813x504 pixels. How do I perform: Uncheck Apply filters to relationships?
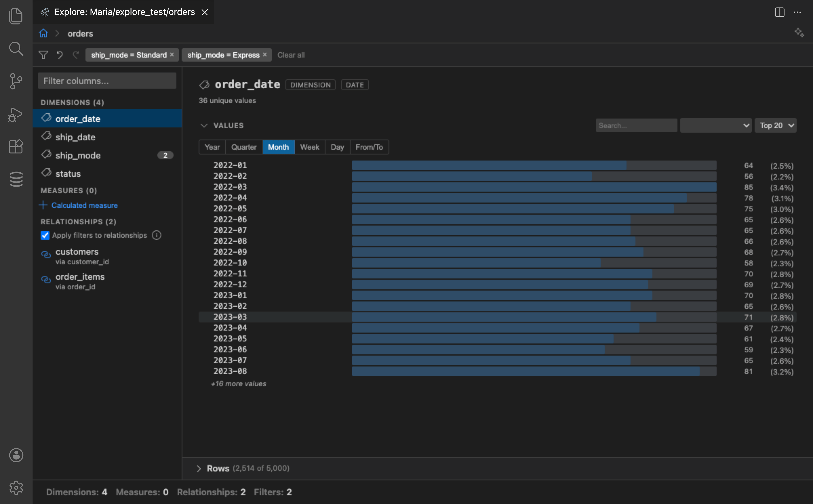[45, 235]
